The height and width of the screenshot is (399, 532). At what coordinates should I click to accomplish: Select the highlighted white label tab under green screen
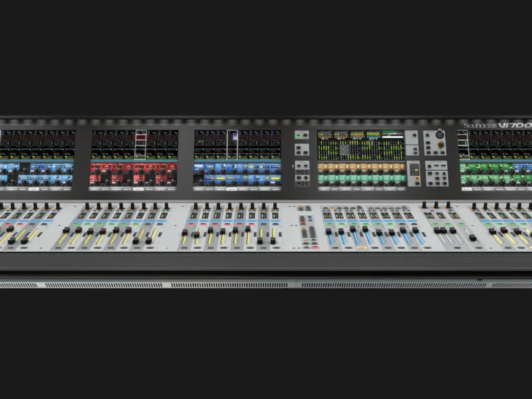(x=467, y=189)
